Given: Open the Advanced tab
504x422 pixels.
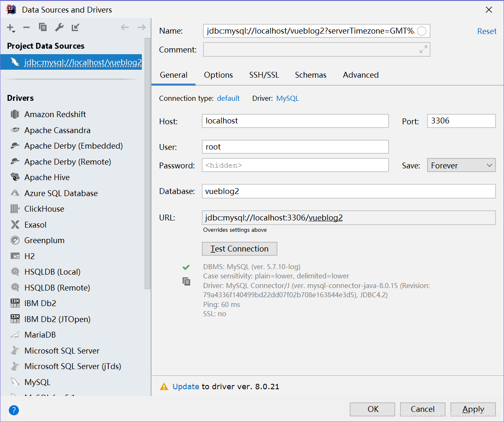Looking at the screenshot, I should (x=361, y=75).
